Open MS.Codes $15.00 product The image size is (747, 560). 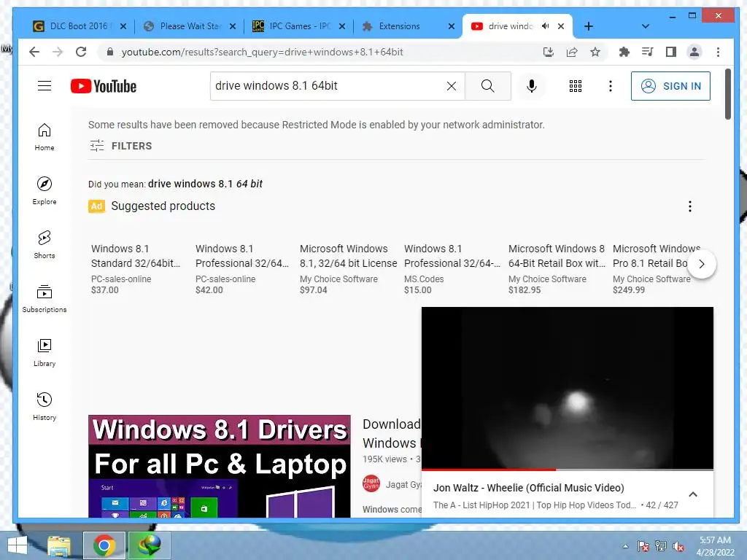point(452,268)
